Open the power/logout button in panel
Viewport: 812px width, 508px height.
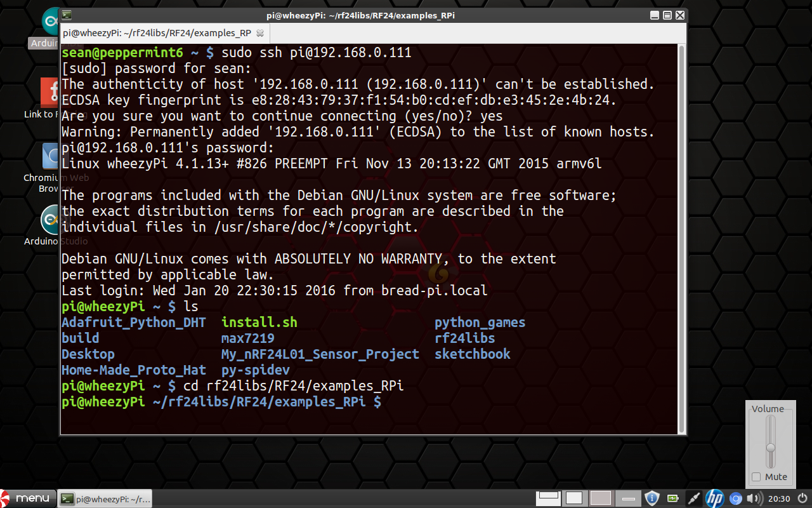tap(802, 498)
